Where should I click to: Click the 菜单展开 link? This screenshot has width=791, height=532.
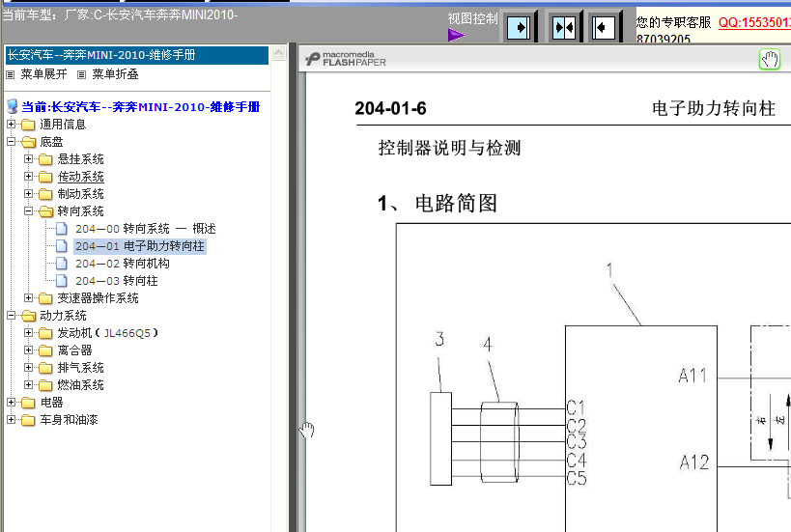click(43, 74)
